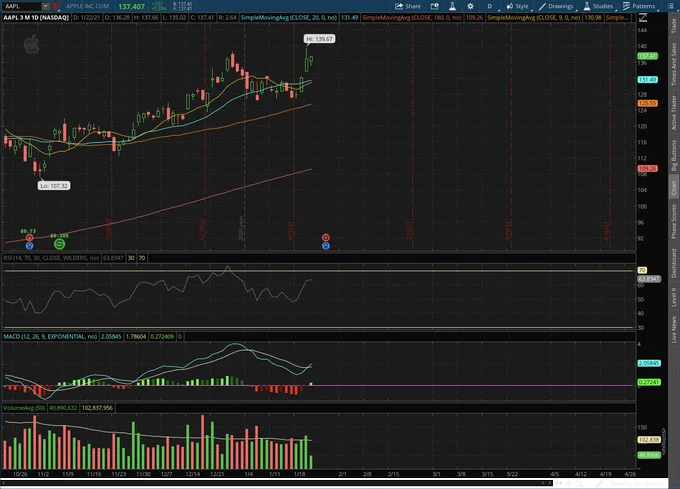Switch to the Phase Scores tab
The width and height of the screenshot is (680, 489).
[673, 221]
